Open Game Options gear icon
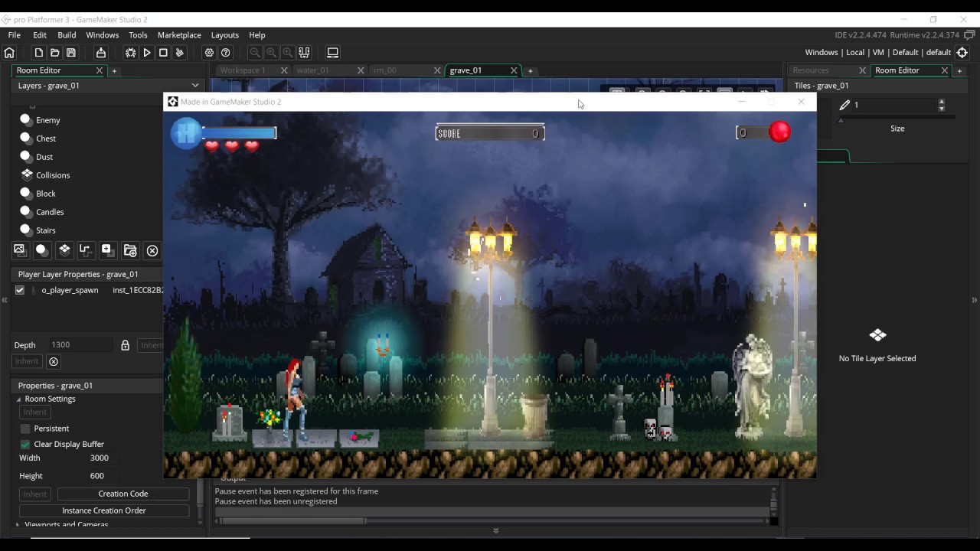The image size is (980, 551). (209, 53)
